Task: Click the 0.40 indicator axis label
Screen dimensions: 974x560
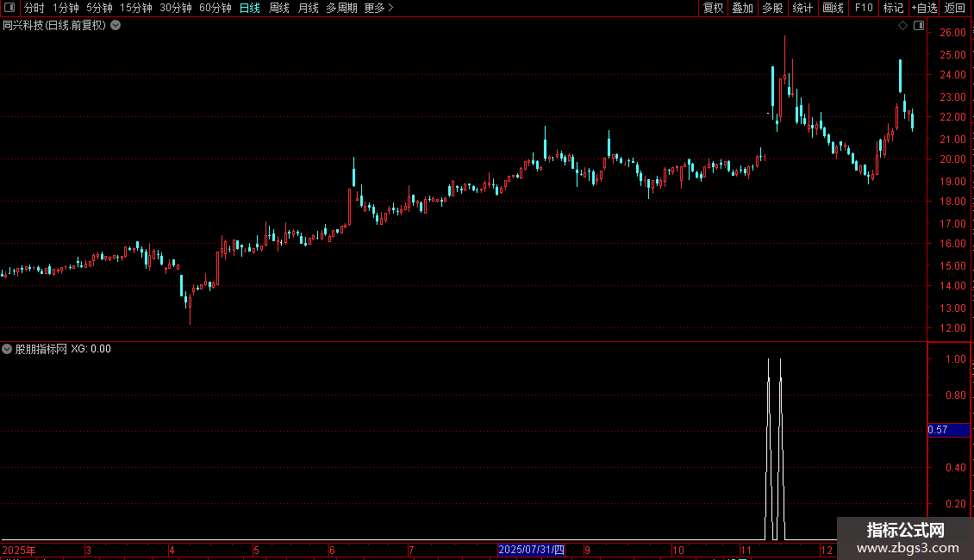Action: pyautogui.click(x=955, y=467)
